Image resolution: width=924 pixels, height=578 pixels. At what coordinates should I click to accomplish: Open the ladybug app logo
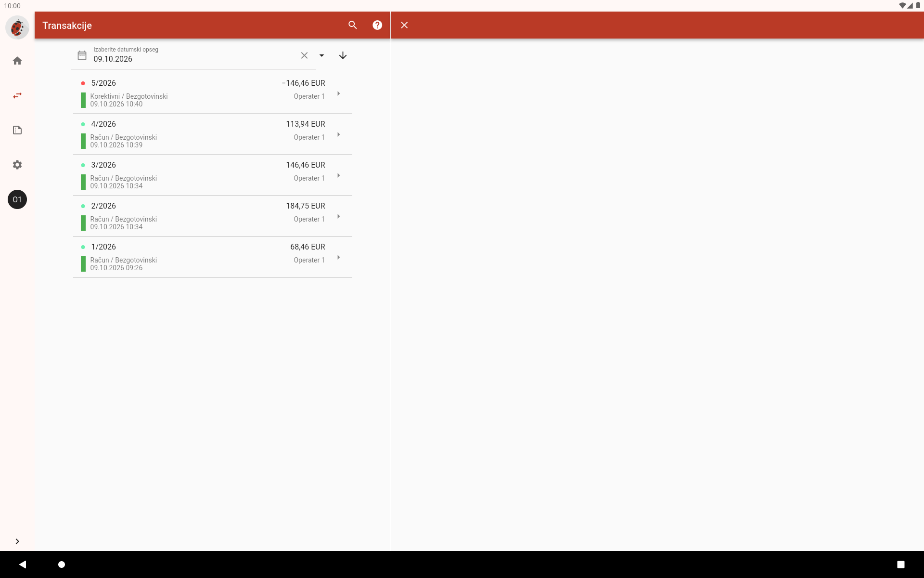[x=17, y=27]
